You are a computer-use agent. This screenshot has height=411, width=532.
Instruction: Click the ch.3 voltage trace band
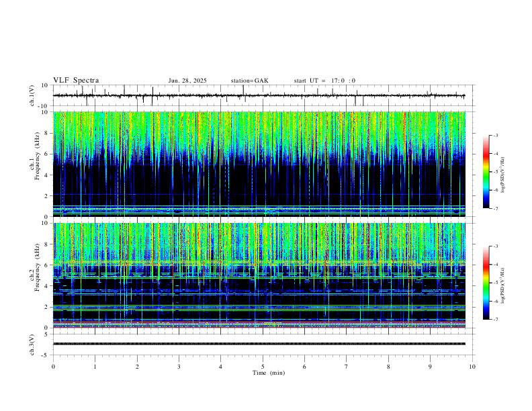point(259,344)
